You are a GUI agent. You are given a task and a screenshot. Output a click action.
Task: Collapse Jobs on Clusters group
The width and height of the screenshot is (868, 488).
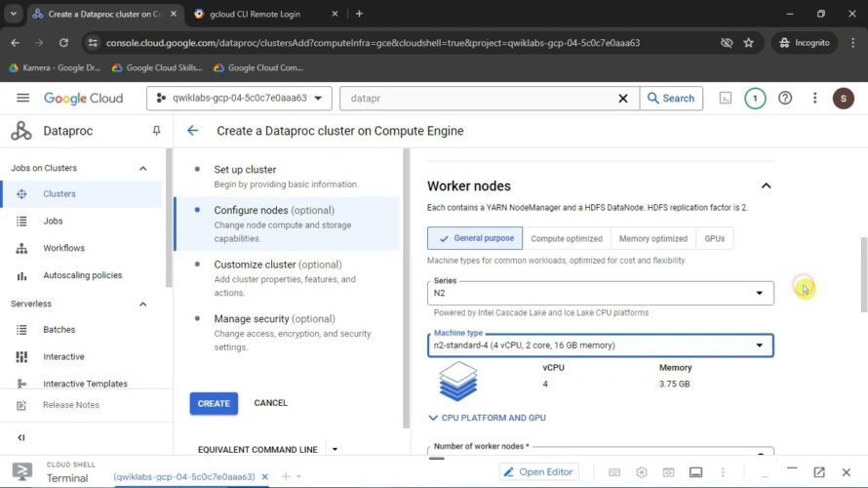click(x=142, y=169)
